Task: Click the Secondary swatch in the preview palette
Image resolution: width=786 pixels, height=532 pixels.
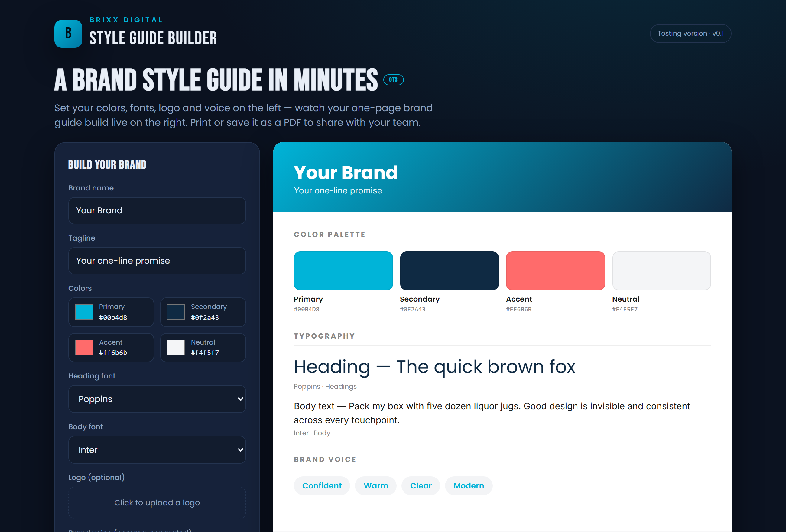Action: (x=449, y=271)
